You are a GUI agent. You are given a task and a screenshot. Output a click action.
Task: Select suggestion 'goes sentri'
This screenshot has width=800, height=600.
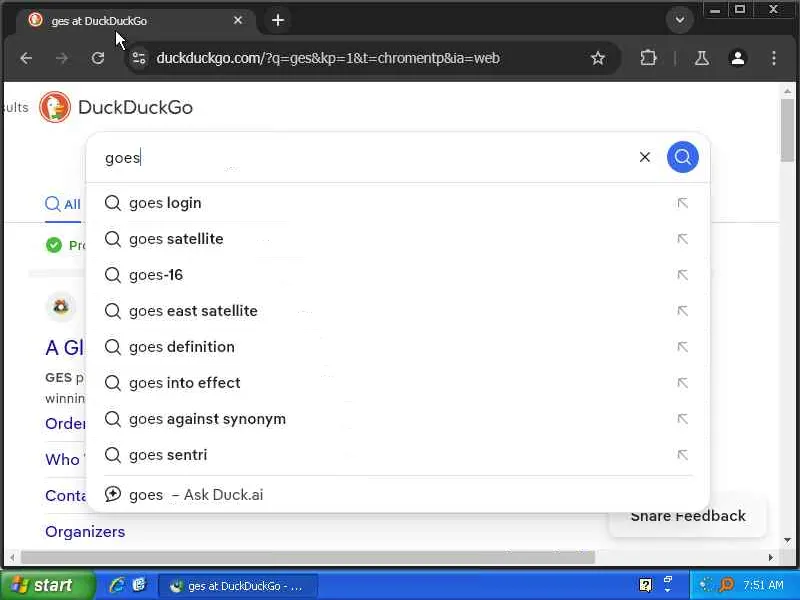pos(398,455)
